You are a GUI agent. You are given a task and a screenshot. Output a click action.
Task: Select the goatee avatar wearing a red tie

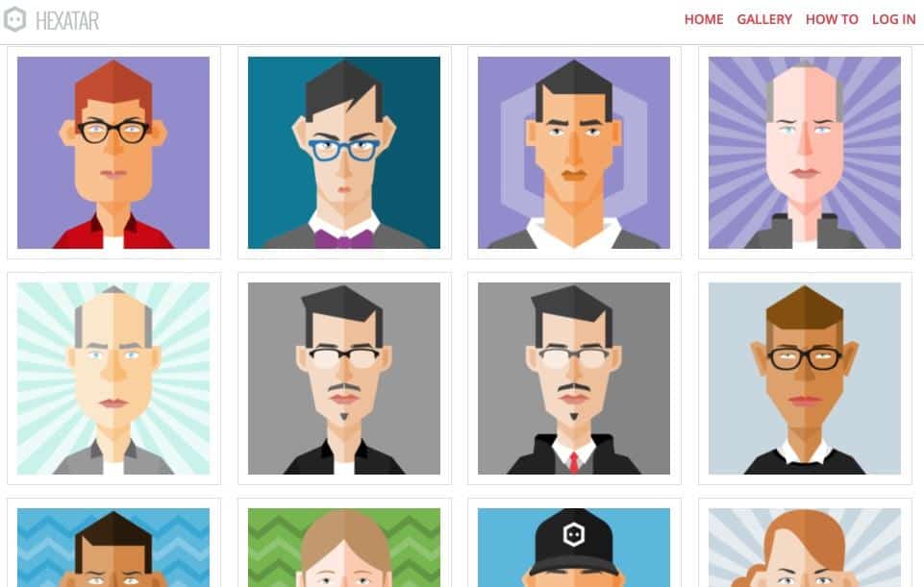tap(574, 378)
